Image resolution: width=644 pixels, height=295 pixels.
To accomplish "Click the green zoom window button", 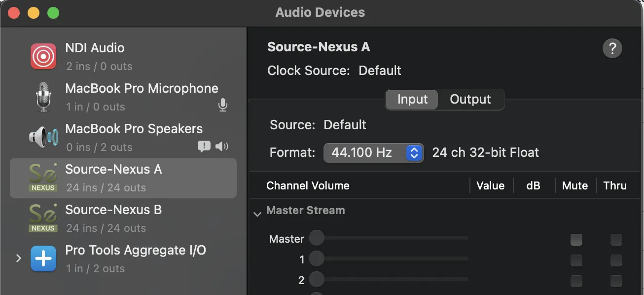I will coord(53,13).
